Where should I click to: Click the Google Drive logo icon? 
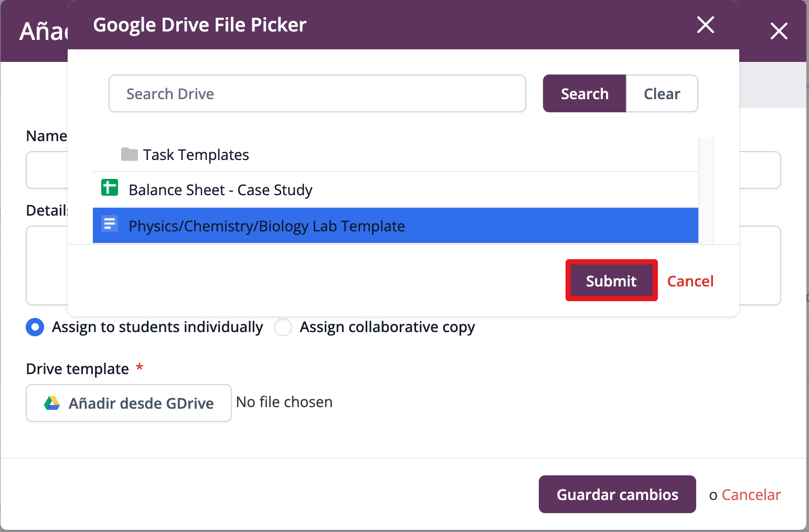[x=51, y=403]
